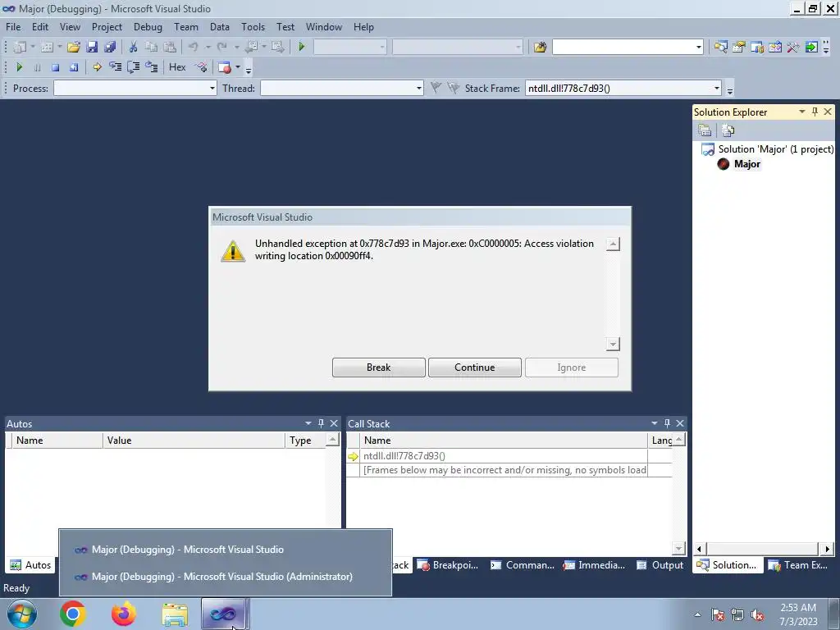This screenshot has height=630, width=840.
Task: Open the Team menu
Action: (186, 27)
